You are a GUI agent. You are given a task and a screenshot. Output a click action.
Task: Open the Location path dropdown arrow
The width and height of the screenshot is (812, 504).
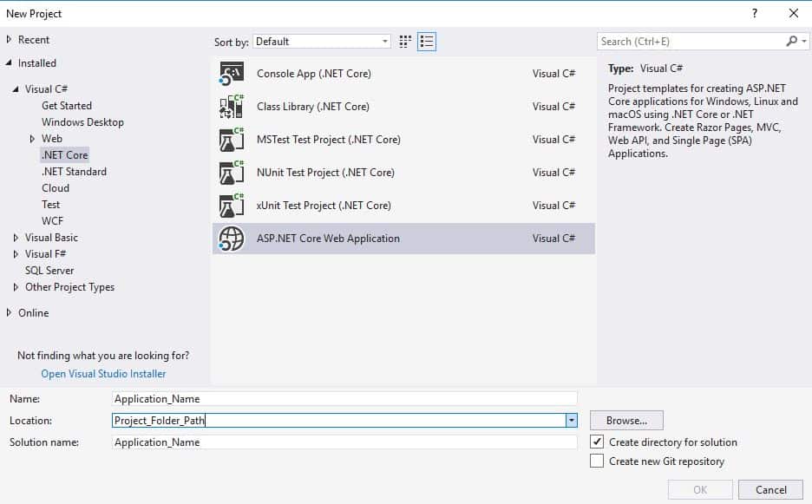point(571,421)
